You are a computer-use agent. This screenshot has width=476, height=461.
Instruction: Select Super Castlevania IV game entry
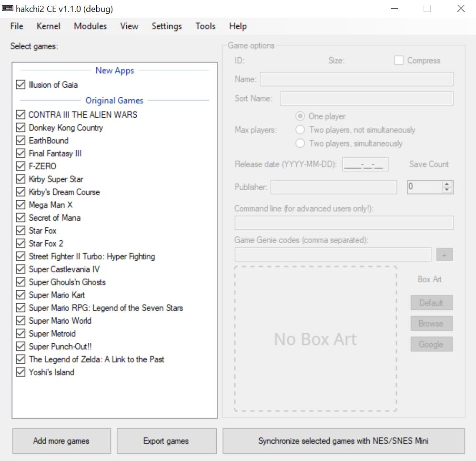point(64,269)
